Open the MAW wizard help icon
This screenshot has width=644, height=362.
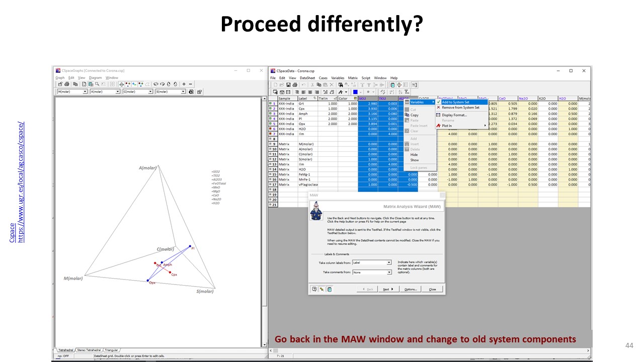(x=314, y=289)
